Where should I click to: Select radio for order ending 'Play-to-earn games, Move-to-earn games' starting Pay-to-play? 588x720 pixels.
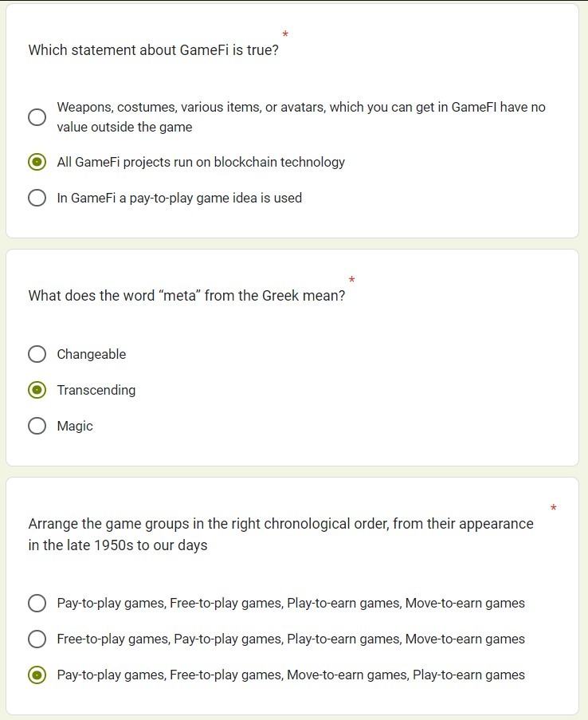pos(37,603)
